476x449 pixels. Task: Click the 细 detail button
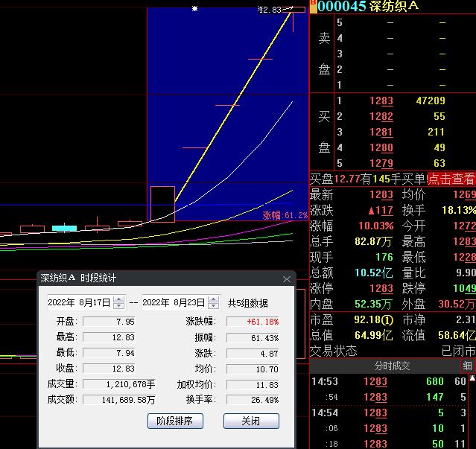coord(468,366)
